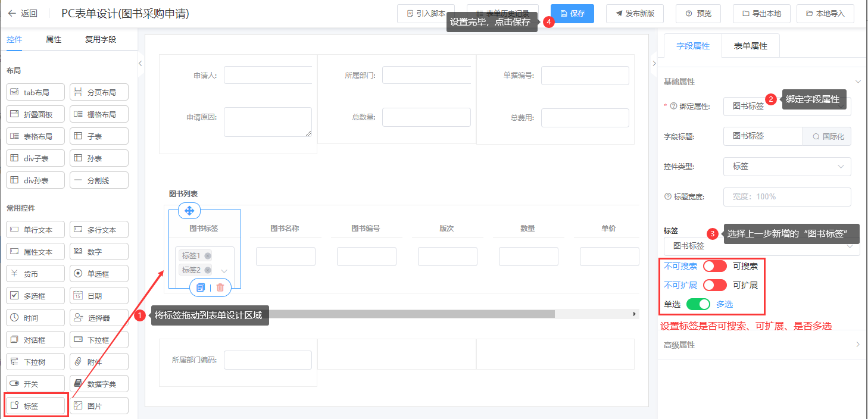Open the 复用字段 tab
868x419 pixels.
point(100,39)
